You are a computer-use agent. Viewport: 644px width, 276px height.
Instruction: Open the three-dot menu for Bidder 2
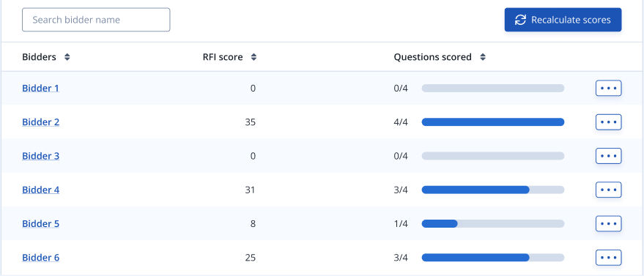pyautogui.click(x=608, y=122)
